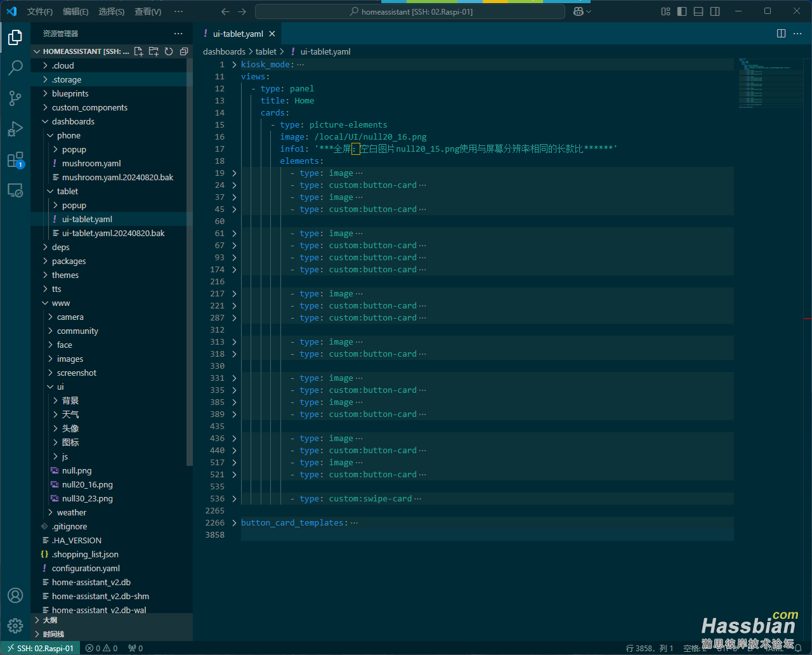Click the command center search box
Screen dimensions: 812x655
point(410,11)
